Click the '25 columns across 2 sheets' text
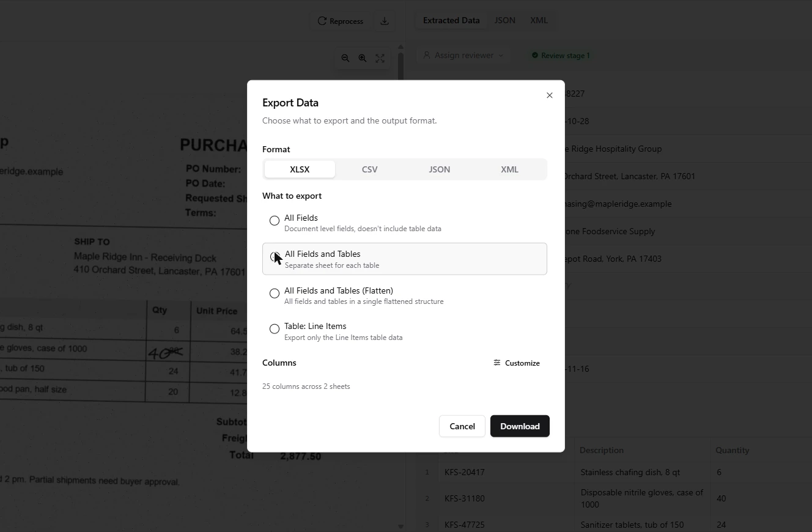This screenshot has height=532, width=812. coord(306,386)
